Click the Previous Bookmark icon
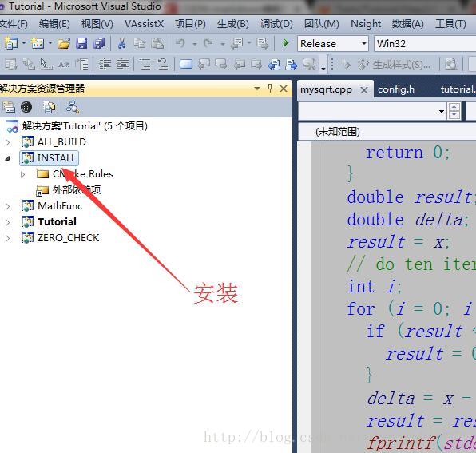476x453 pixels. click(x=204, y=64)
